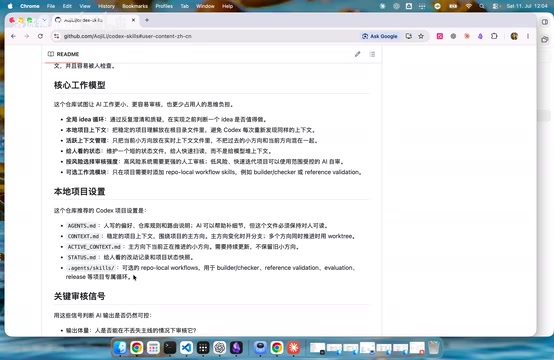Click the .agents/skills/ code label

click(x=91, y=268)
